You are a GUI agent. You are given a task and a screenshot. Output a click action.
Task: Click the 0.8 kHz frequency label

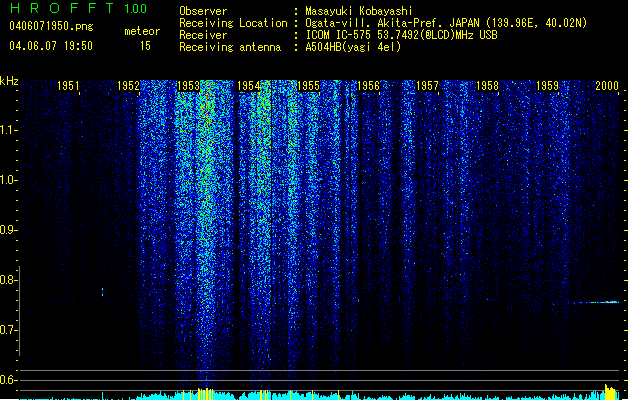[x=8, y=280]
